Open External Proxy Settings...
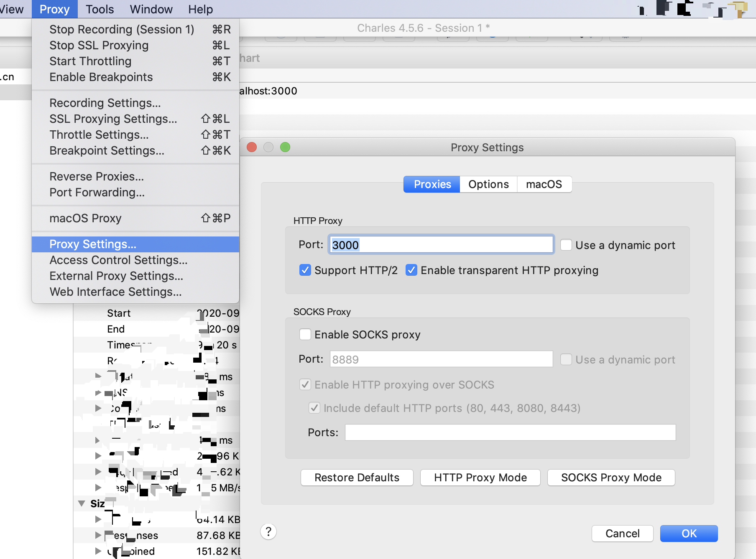The height and width of the screenshot is (559, 756). (135, 276)
